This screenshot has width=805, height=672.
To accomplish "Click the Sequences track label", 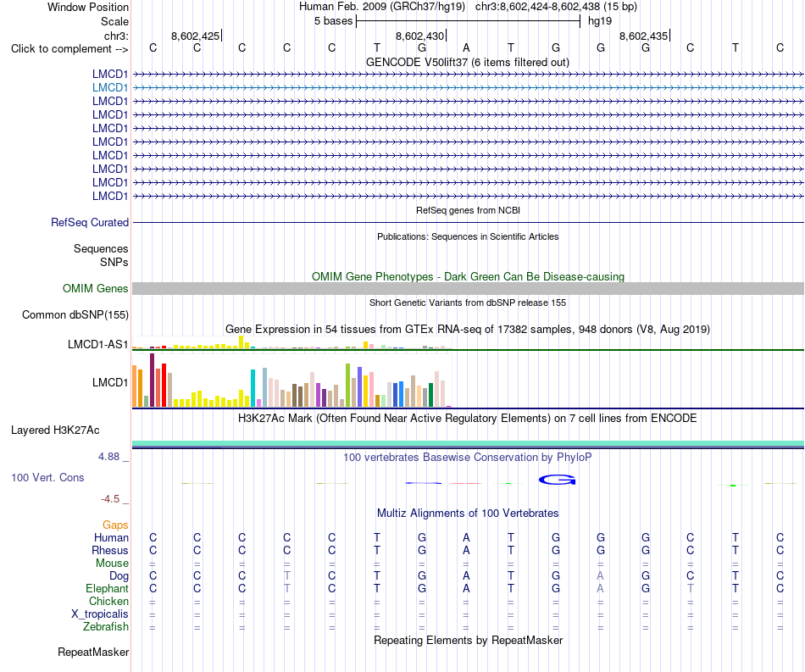I will click(x=101, y=248).
